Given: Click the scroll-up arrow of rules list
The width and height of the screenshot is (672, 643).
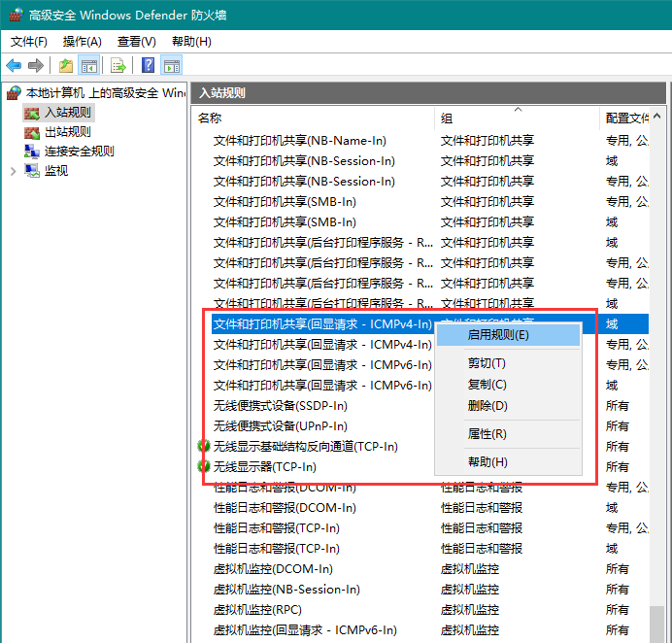Looking at the screenshot, I should [x=657, y=116].
